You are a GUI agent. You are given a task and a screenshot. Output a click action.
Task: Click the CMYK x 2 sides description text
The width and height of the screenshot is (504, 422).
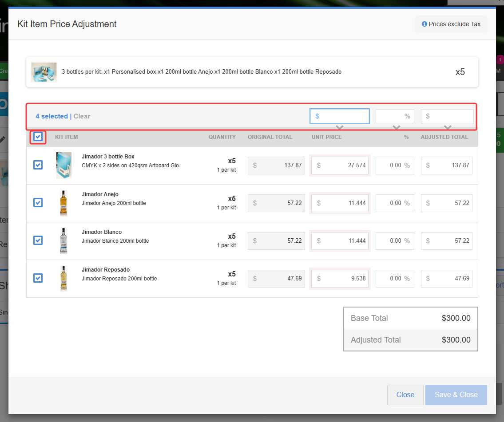(131, 166)
